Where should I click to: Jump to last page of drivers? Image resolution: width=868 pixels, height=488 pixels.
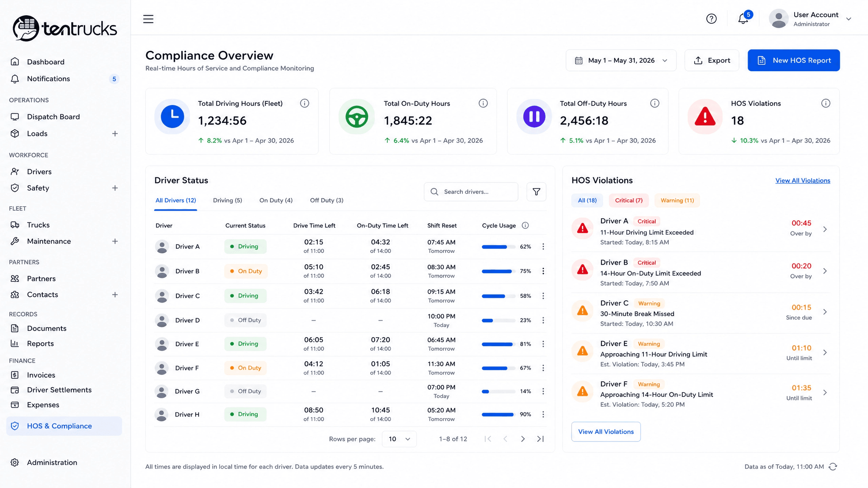click(x=540, y=439)
